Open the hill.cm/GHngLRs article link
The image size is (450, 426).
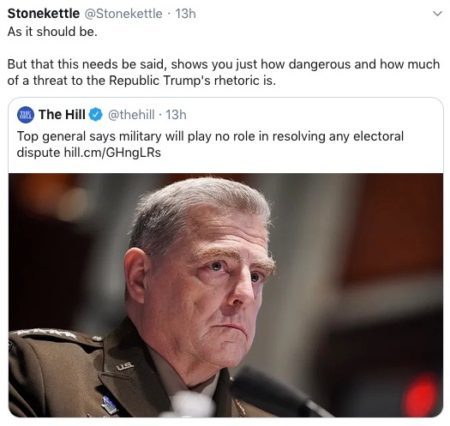coord(112,153)
